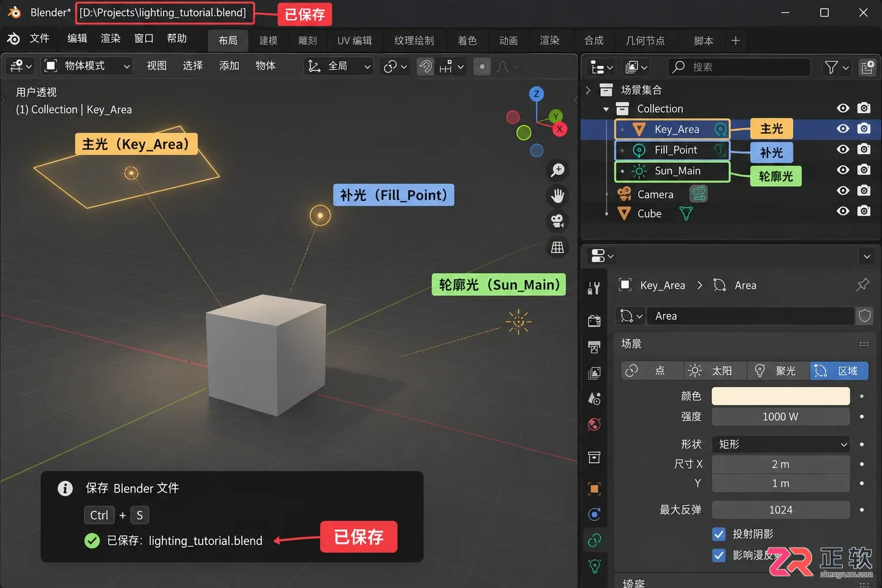Click the Z axis in navigation gizmo
This screenshot has width=882, height=588.
point(537,94)
